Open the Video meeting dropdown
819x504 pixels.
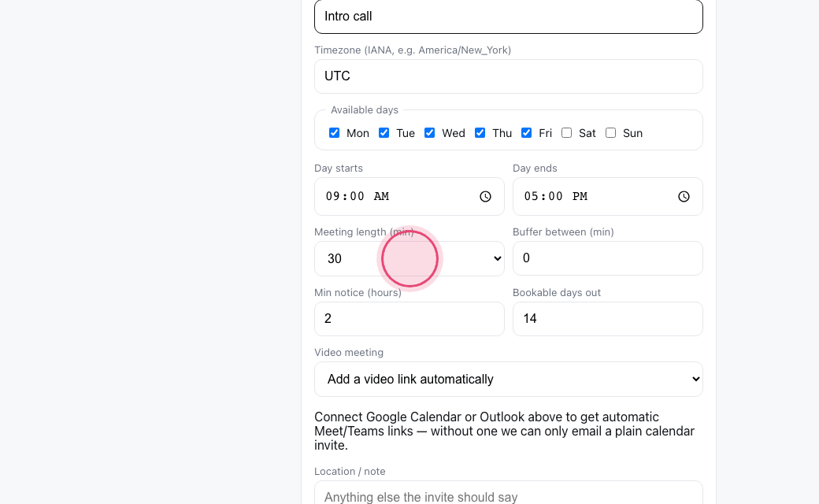click(x=508, y=379)
